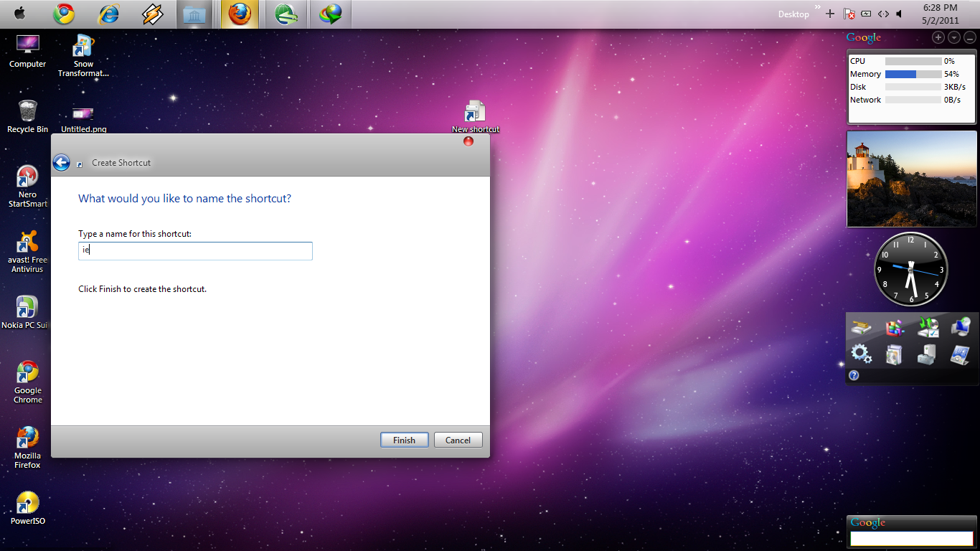Launch Disk Defragmenter from gadget

(x=894, y=328)
